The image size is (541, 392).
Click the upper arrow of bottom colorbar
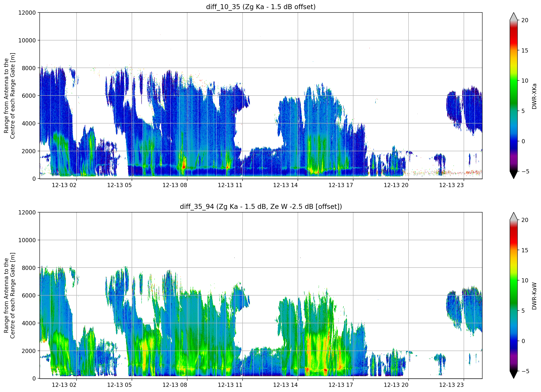(514, 216)
